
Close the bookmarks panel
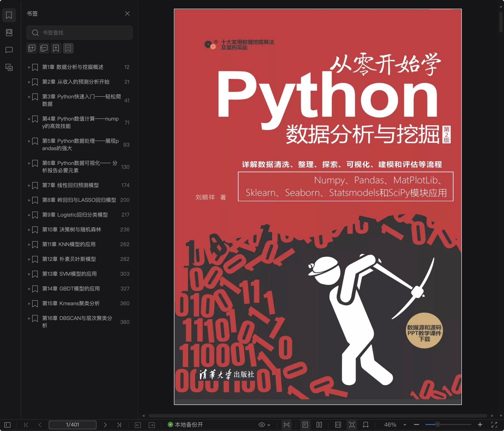coord(127,14)
